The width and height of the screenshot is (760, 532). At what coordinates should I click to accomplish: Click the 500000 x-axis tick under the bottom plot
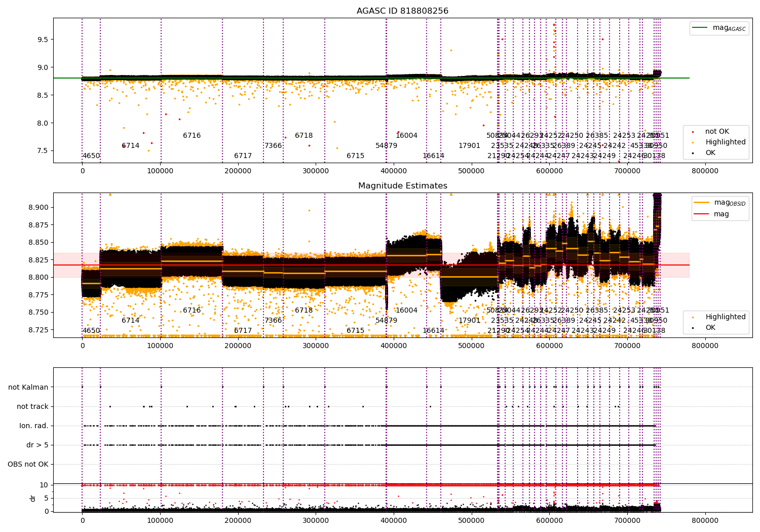(x=472, y=520)
